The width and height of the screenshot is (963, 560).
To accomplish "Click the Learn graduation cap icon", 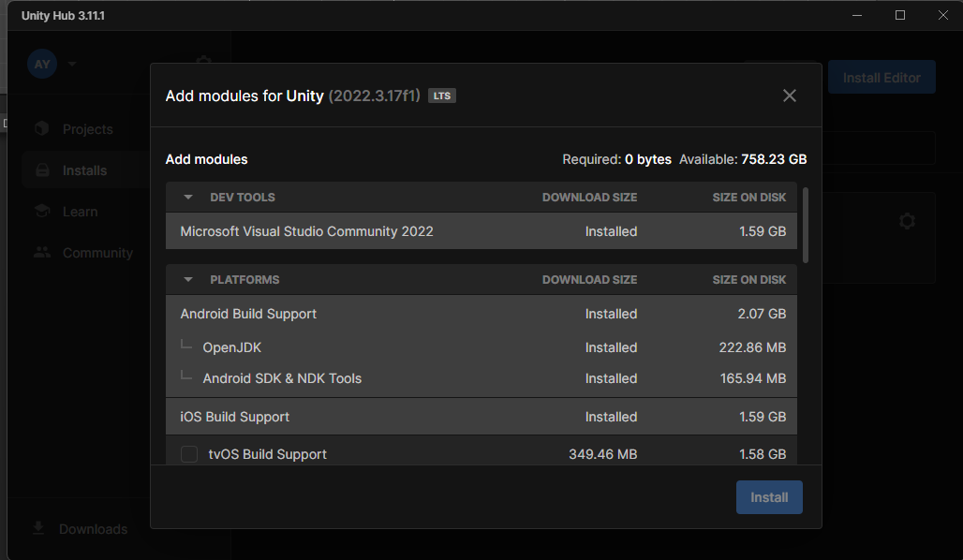I will pos(42,212).
